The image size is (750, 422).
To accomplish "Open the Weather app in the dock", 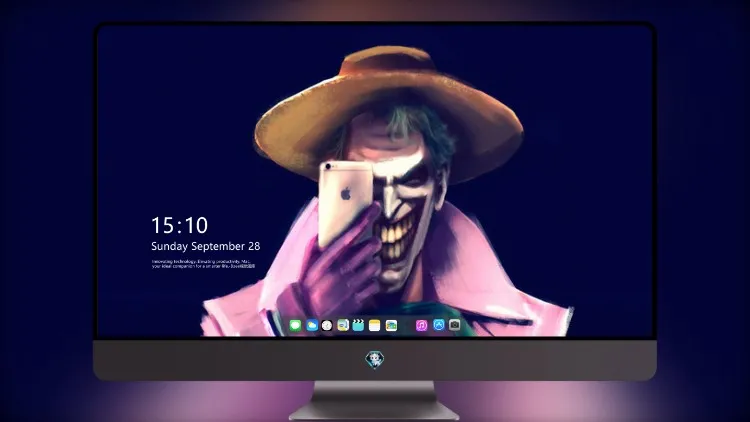I will (312, 325).
